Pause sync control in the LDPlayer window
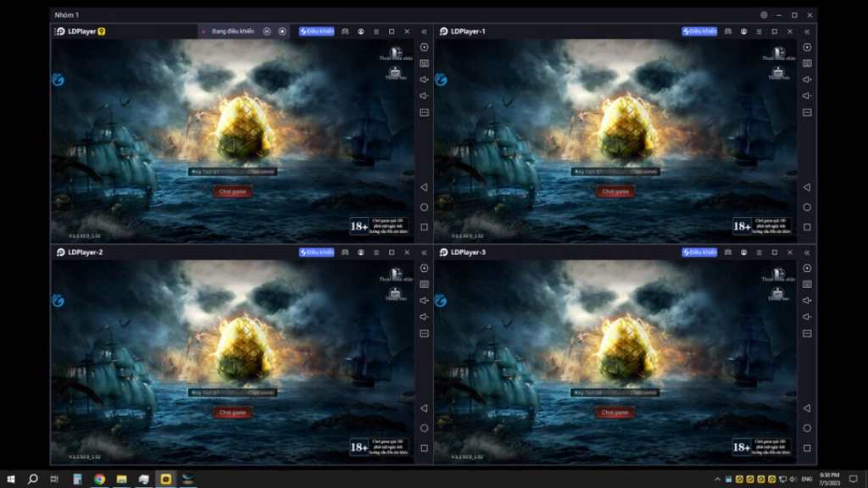868x488 pixels. tap(267, 31)
